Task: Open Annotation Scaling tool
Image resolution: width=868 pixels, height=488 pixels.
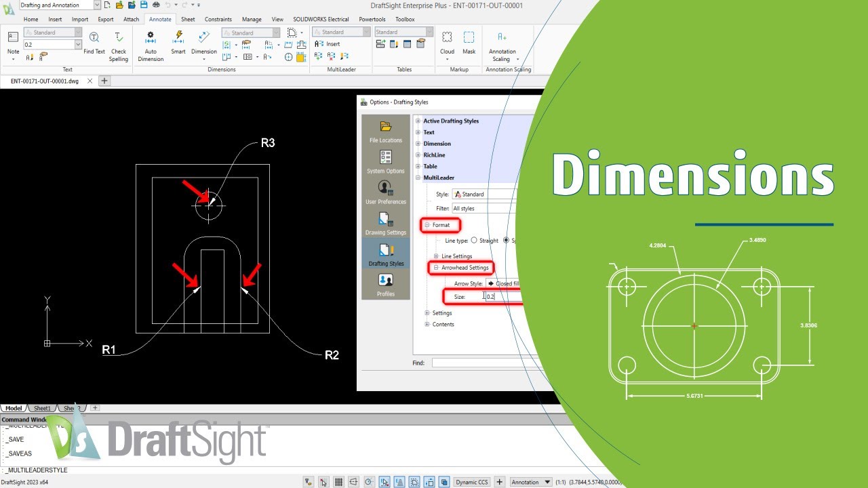Action: coord(502,46)
